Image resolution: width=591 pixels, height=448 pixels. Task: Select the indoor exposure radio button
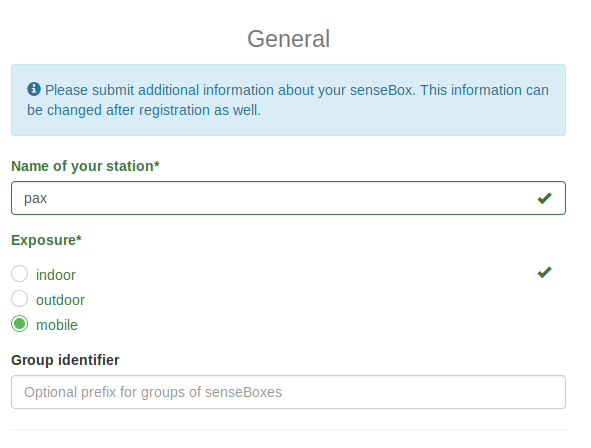tap(20, 274)
